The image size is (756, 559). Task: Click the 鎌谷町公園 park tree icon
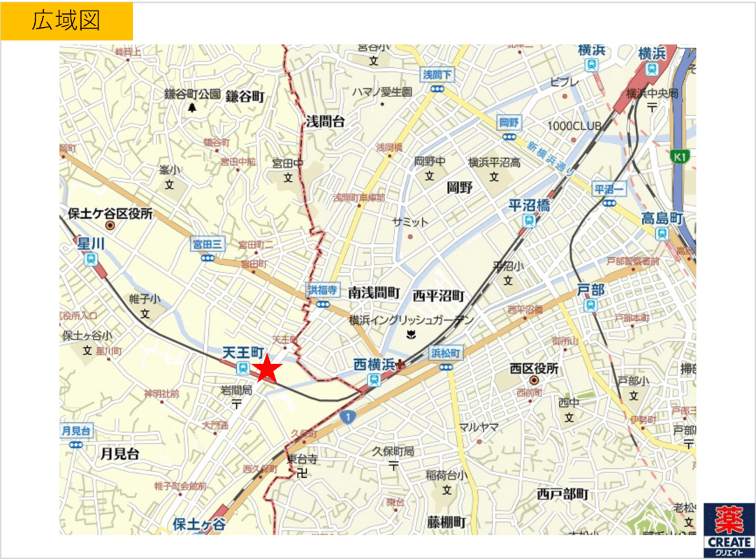click(x=192, y=107)
